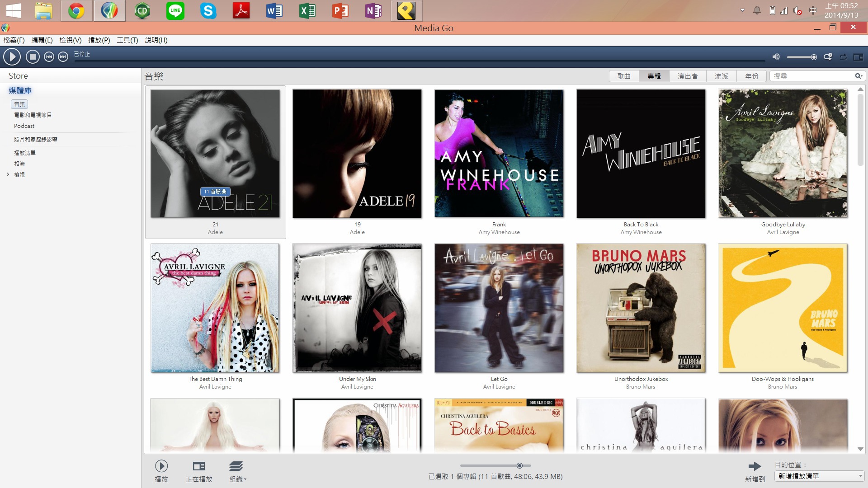
Task: Open the 新增播放清單 destination dropdown
Action: (x=819, y=476)
